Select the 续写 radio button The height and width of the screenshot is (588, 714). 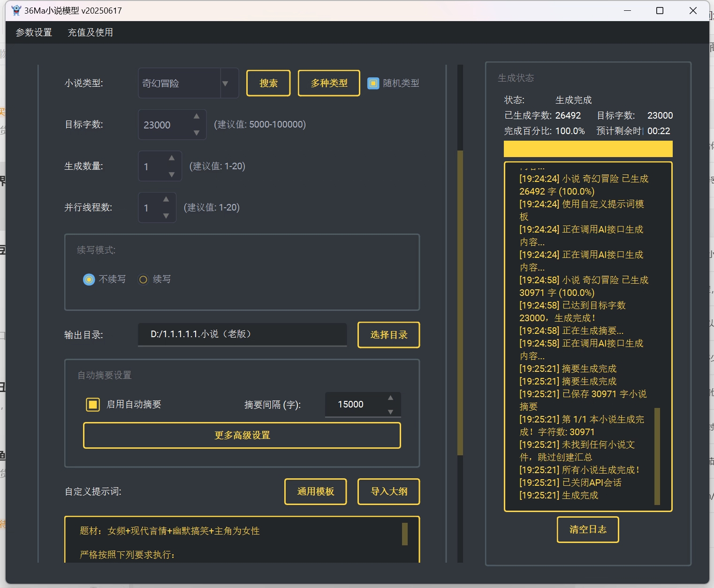coord(143,279)
